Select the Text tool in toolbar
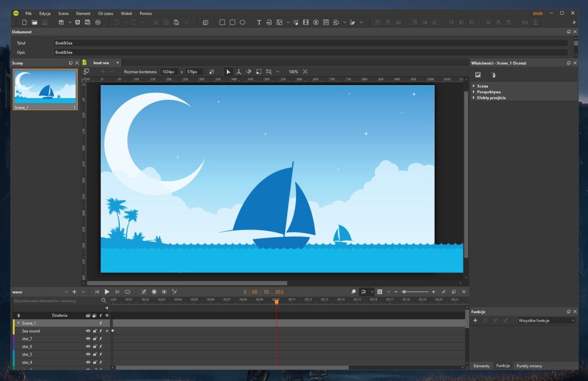This screenshot has height=381, width=588. click(x=259, y=23)
